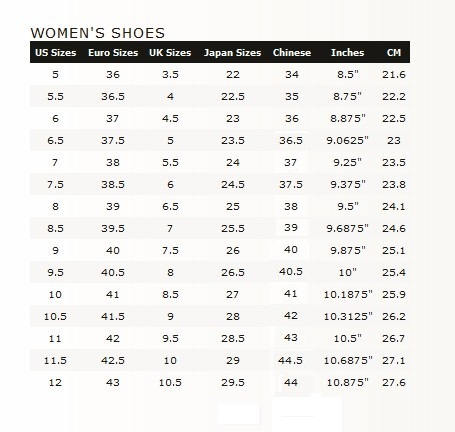This screenshot has width=455, height=432.
Task: Select the US size 5 cell
Action: point(55,74)
